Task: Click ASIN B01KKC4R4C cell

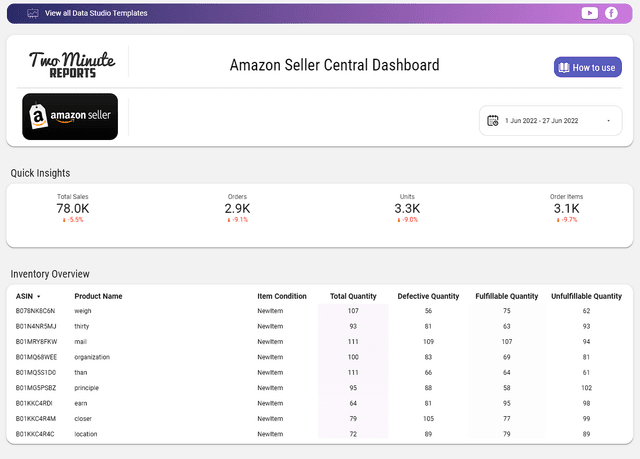Action: tap(35, 434)
